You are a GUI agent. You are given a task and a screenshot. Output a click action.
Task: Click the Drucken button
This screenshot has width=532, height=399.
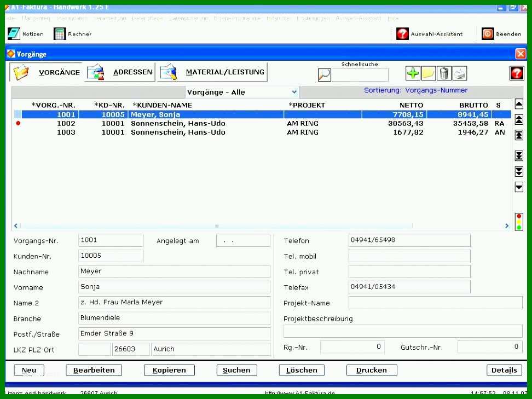[x=372, y=370]
